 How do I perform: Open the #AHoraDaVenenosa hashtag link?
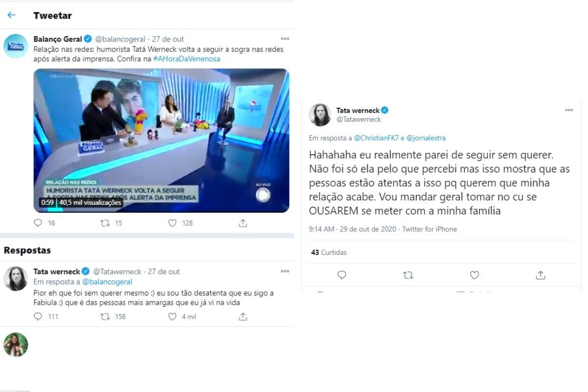[x=187, y=59]
